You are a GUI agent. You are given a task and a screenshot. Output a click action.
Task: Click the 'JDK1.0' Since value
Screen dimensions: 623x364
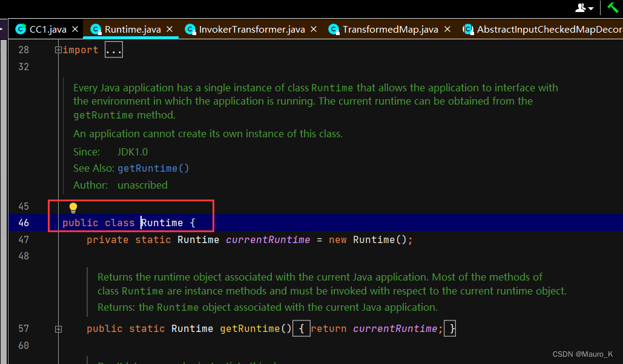pos(133,152)
